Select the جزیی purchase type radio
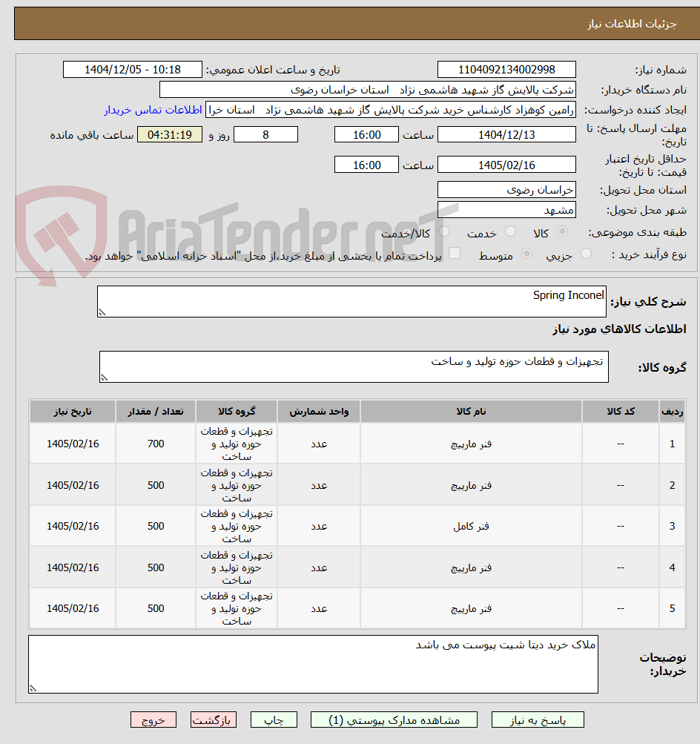700x744 pixels. (x=587, y=254)
